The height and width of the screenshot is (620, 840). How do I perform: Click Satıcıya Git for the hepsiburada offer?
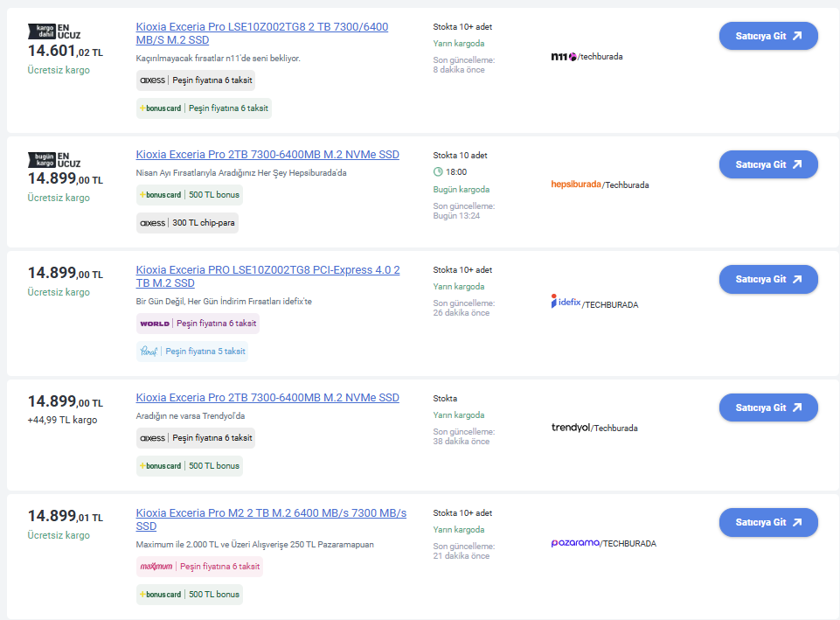point(768,164)
